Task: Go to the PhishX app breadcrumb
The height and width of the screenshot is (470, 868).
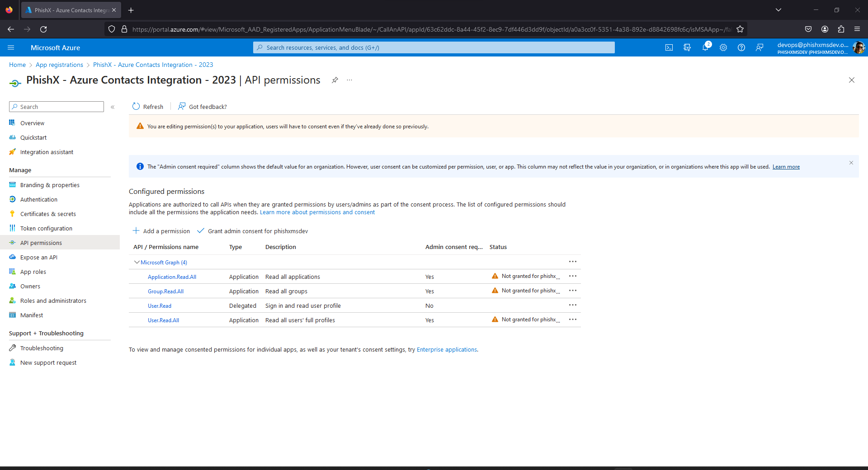Action: pos(153,65)
